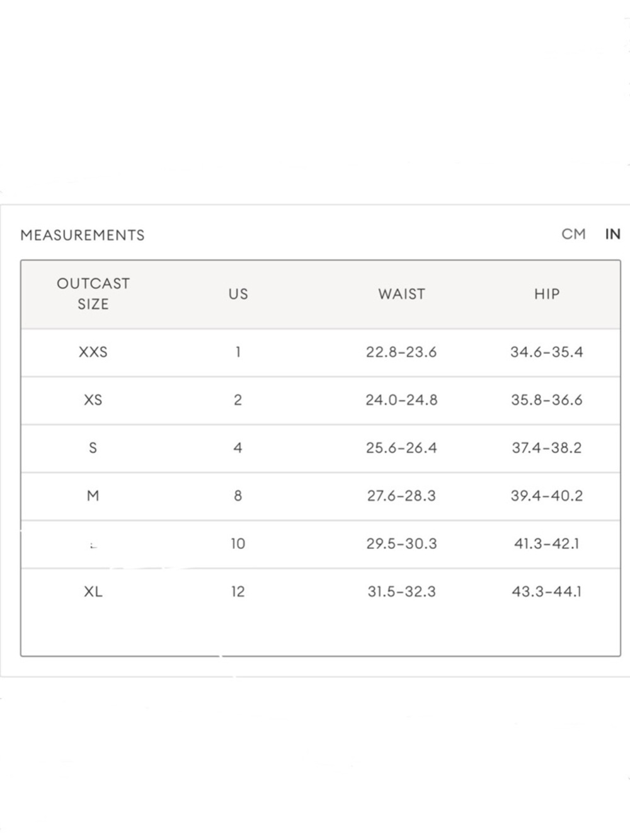
Task: Click waist value 31.5–32.3
Action: [401, 592]
